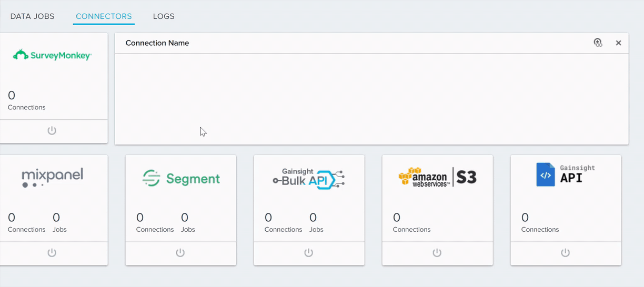Click the Connection Name column header
The image size is (644, 287).
tap(157, 43)
